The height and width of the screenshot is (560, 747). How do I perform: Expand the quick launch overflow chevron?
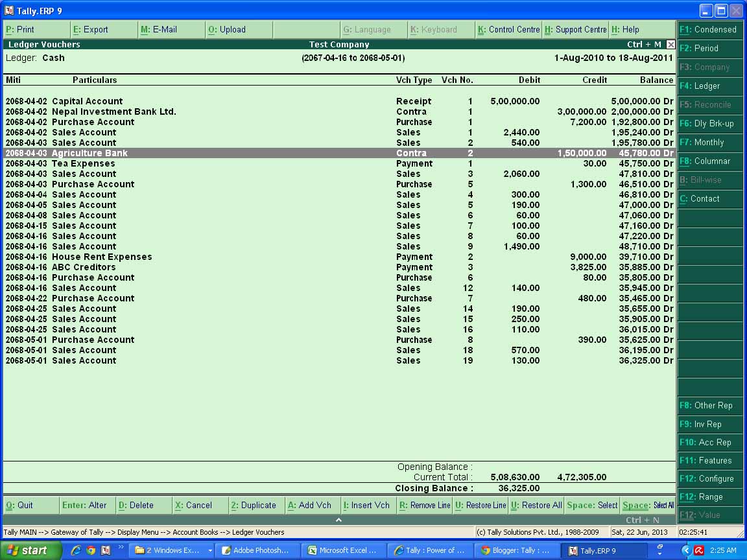[121, 546]
